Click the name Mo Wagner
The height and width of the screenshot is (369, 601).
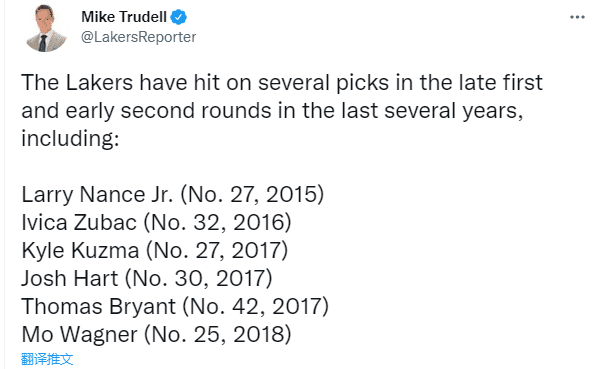(x=79, y=335)
